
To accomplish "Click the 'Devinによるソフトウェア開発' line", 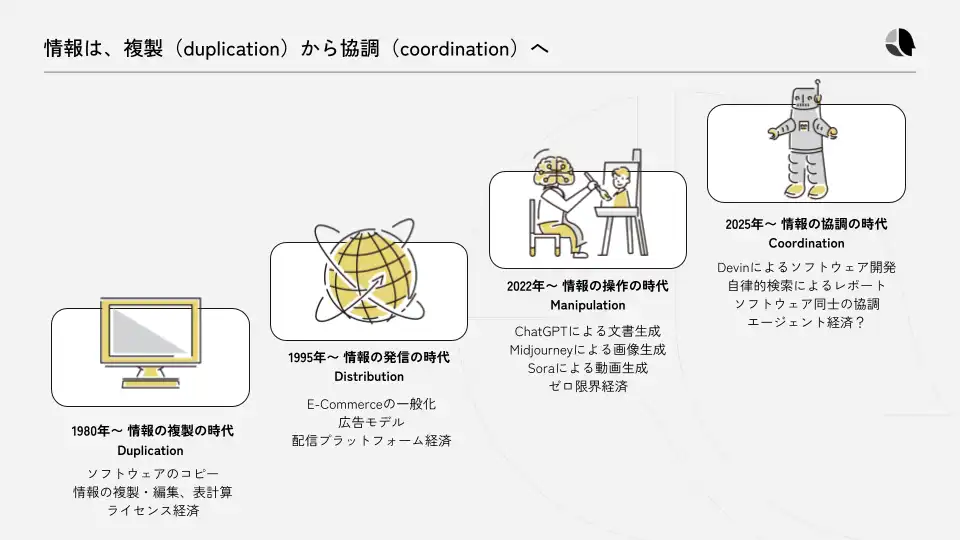I will [806, 268].
